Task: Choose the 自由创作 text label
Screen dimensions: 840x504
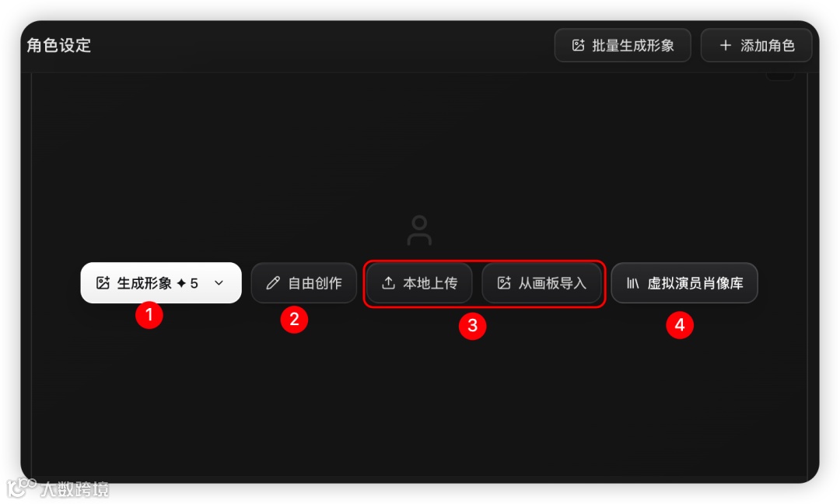Action: pyautogui.click(x=315, y=283)
